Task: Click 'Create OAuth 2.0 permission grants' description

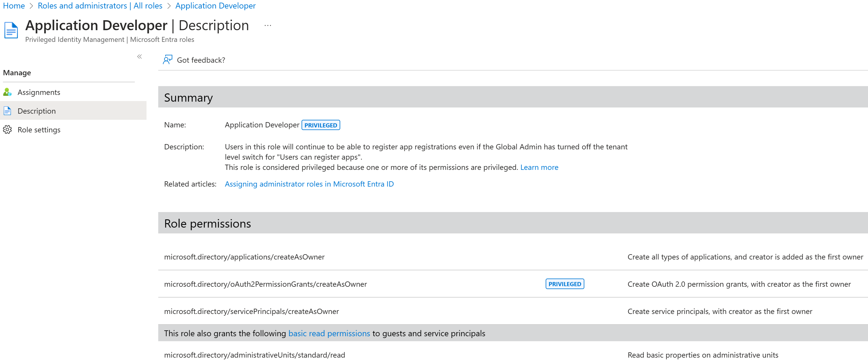Action: click(739, 284)
